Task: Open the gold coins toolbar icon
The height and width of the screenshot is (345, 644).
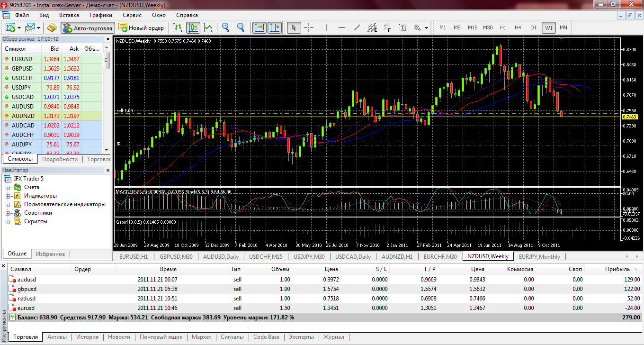Action: [x=52, y=27]
